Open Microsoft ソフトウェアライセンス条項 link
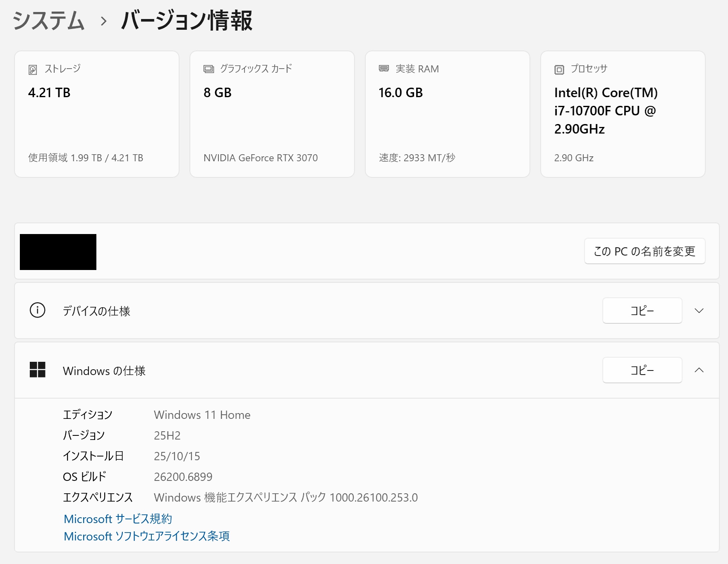 147,536
